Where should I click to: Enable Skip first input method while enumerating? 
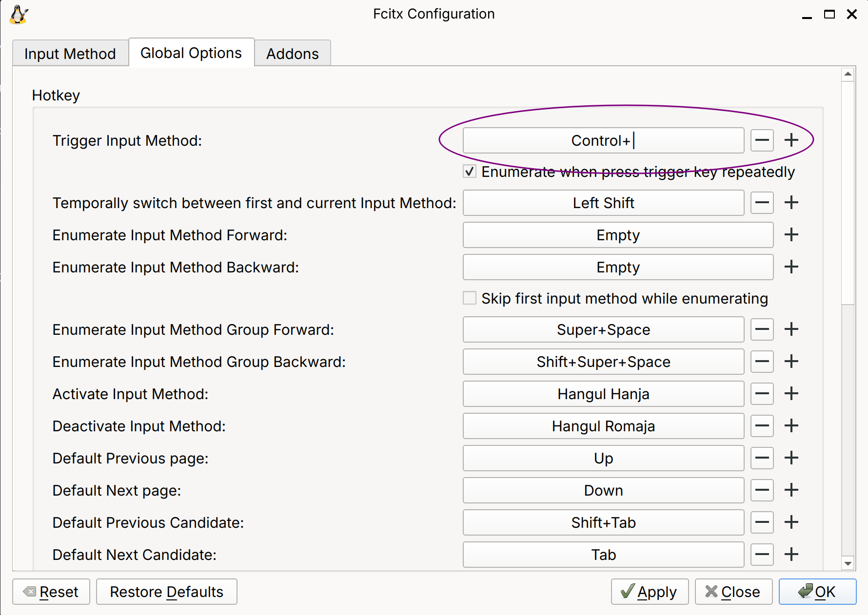tap(470, 298)
